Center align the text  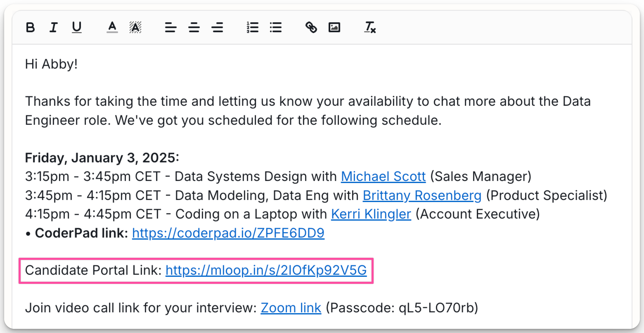(194, 27)
